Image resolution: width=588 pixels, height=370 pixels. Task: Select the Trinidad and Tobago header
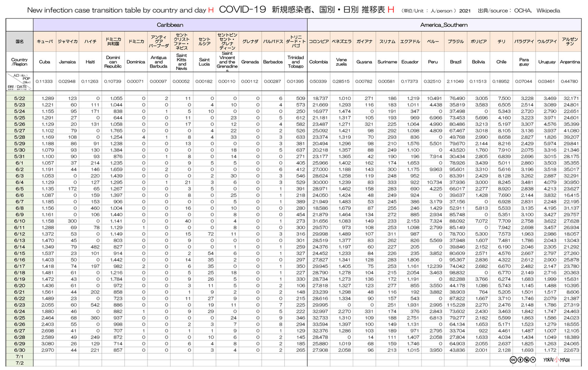click(x=295, y=62)
